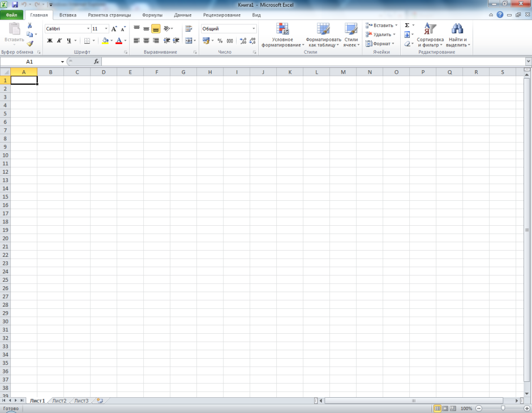
Task: Open Условное форматирование menu
Action: coord(282,35)
